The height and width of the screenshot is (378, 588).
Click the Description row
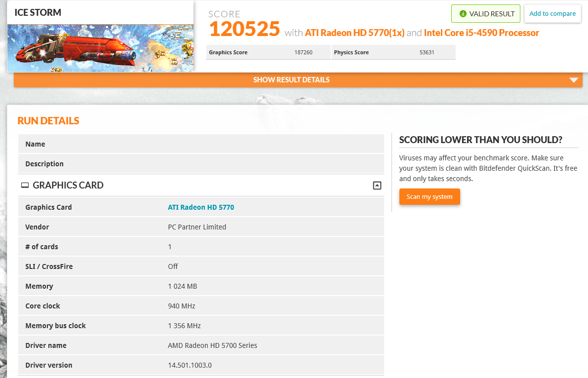(201, 164)
